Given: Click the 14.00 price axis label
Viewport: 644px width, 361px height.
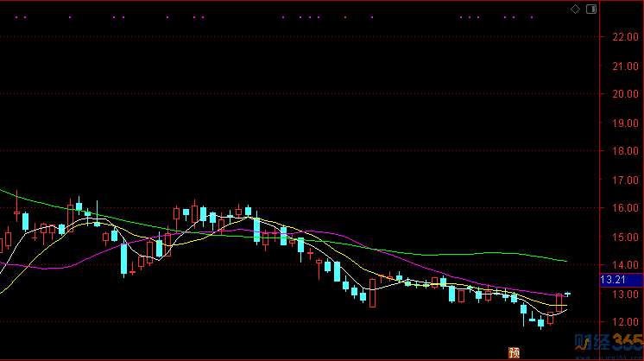Looking at the screenshot, I should (x=625, y=265).
